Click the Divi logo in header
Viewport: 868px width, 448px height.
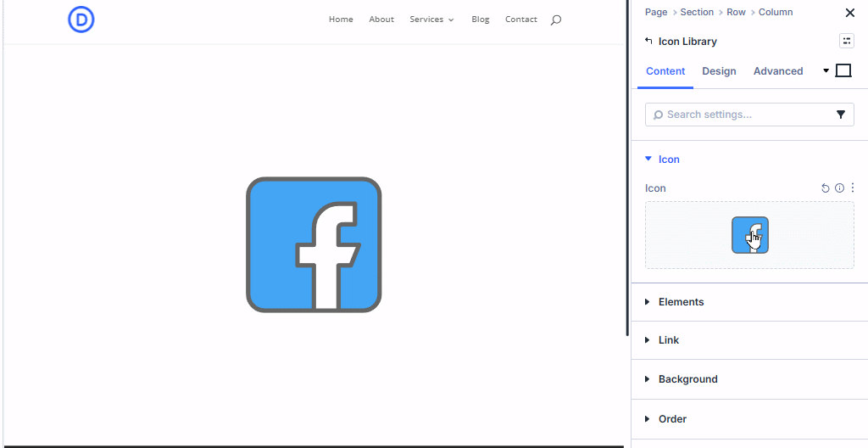[81, 20]
